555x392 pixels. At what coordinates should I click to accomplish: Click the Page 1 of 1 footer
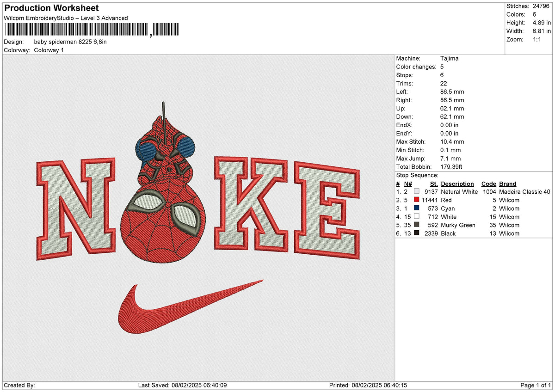tap(536, 386)
